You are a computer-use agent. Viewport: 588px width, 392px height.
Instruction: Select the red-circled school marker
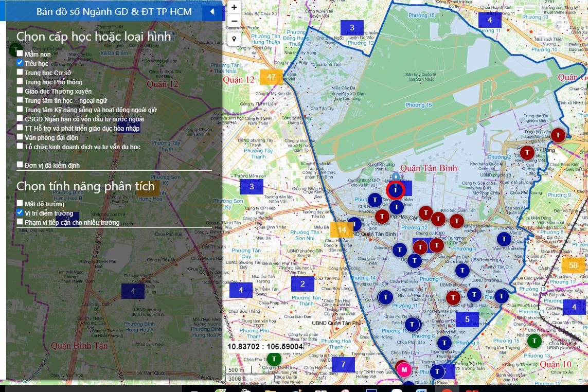point(395,190)
